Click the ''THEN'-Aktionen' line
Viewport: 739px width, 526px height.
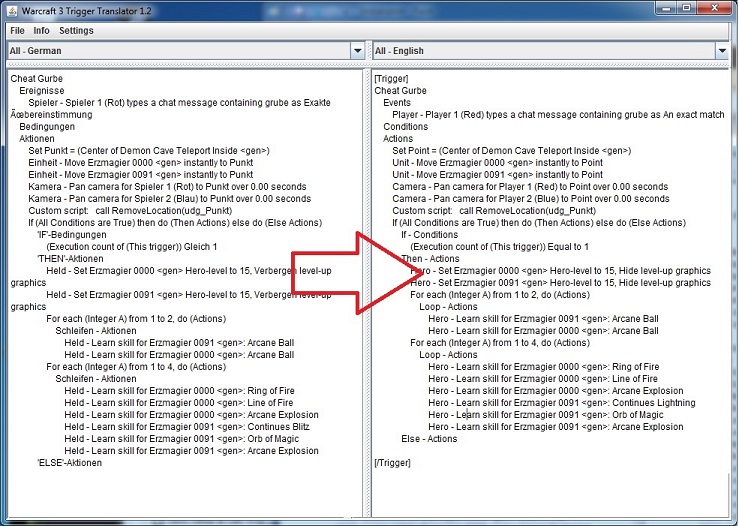pyautogui.click(x=70, y=259)
